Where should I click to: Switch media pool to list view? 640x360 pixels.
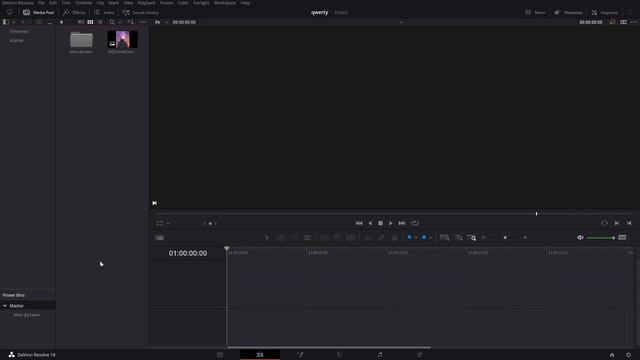[100, 22]
